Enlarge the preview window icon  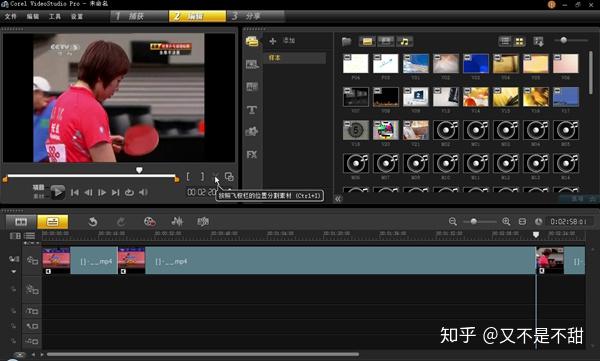(229, 176)
